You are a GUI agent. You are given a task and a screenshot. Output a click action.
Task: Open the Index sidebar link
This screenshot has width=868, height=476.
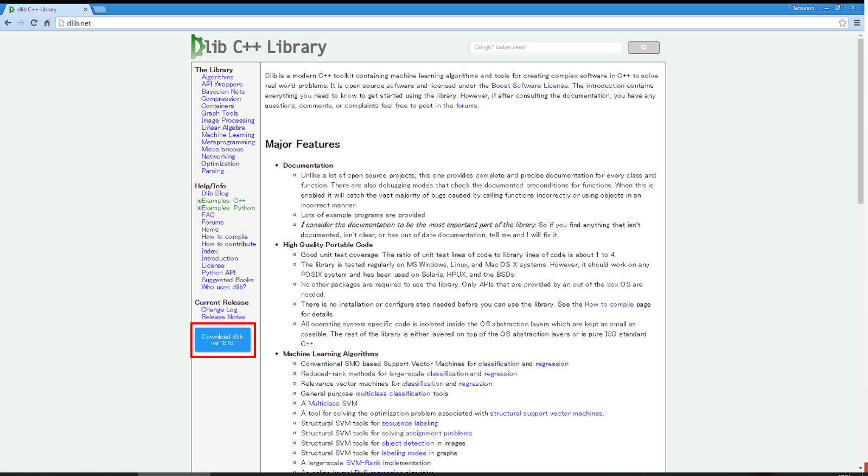pos(209,251)
